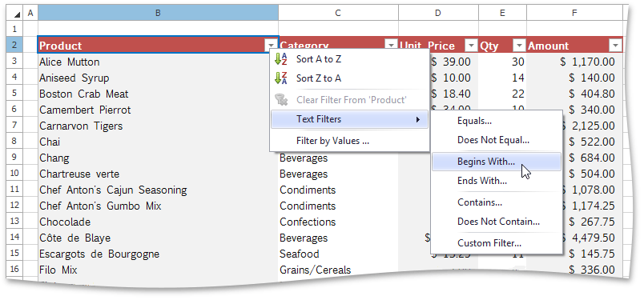Select Clear Filter From 'Product'

349,100
